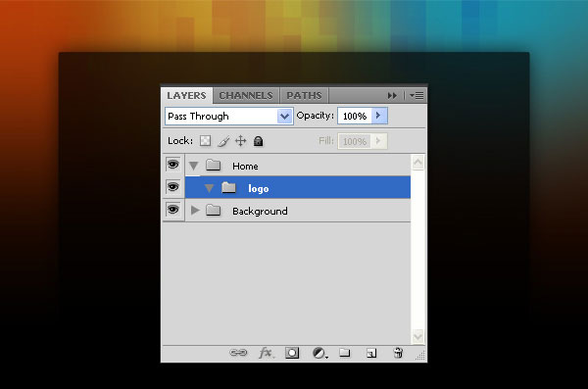Open the Opacity slider arrow
This screenshot has height=389, width=588.
[x=379, y=116]
